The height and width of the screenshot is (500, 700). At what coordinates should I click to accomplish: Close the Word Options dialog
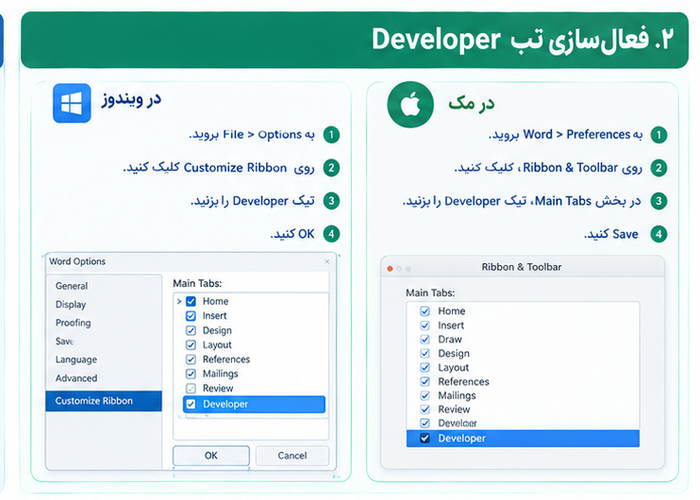coord(327,262)
